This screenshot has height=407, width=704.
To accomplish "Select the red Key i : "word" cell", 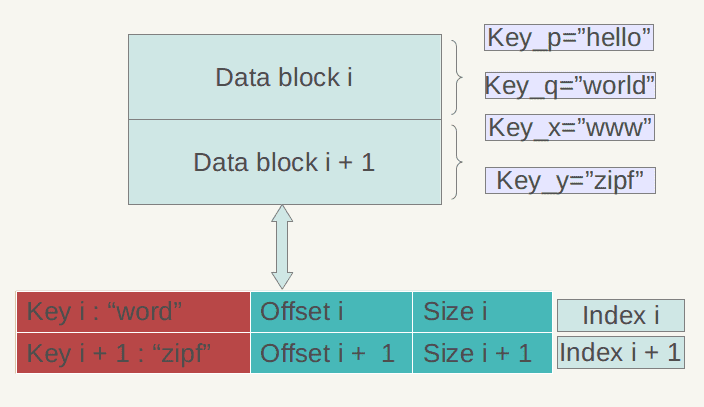I will point(133,311).
